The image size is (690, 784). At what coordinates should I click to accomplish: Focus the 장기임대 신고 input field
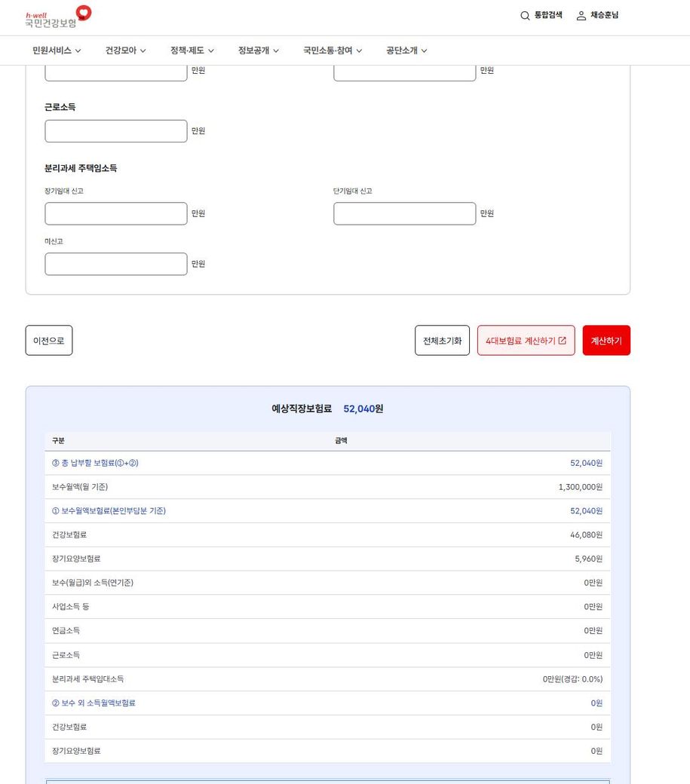[115, 213]
